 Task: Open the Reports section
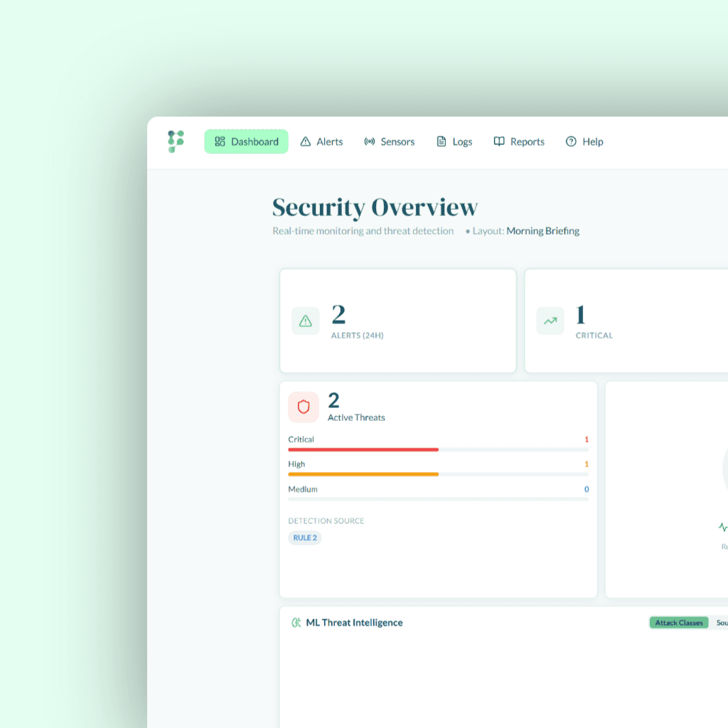click(518, 141)
